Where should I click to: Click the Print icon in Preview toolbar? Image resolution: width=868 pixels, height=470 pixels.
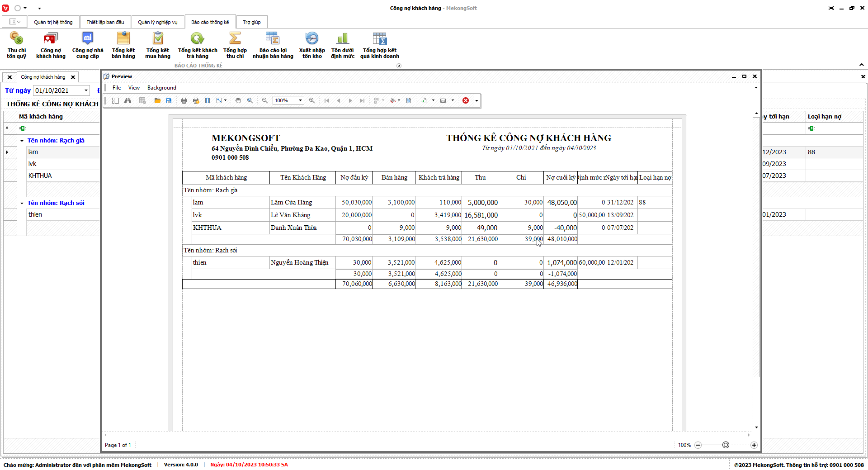pos(184,100)
